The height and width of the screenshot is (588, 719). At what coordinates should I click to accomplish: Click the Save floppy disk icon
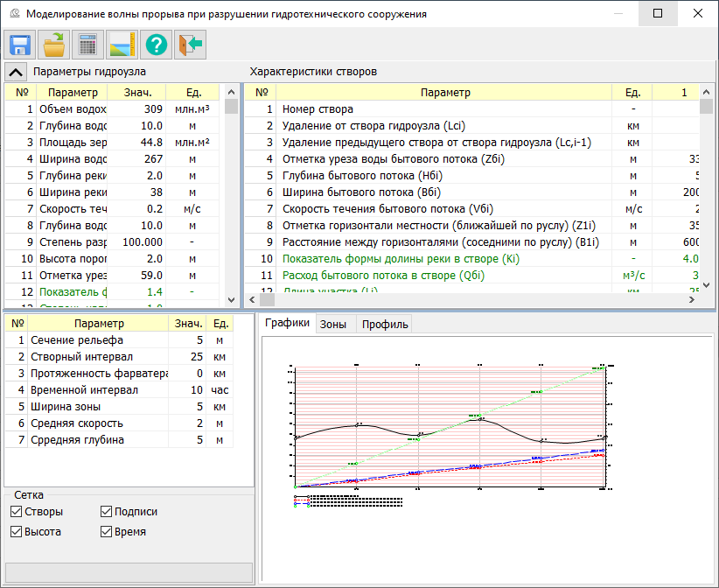tap(20, 44)
